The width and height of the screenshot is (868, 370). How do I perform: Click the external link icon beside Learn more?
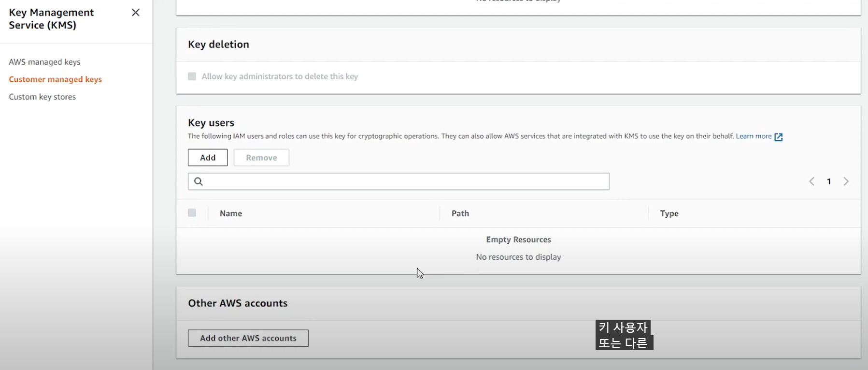pyautogui.click(x=779, y=137)
